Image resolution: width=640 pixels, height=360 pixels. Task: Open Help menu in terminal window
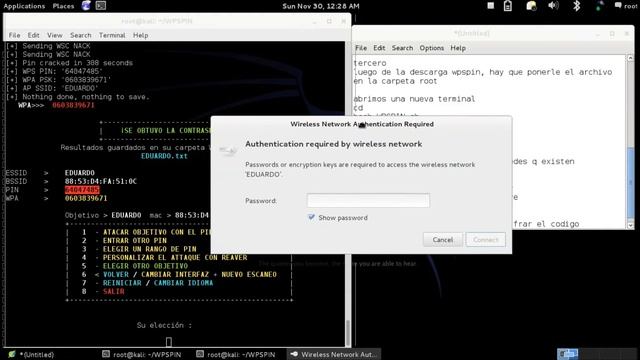(x=140, y=35)
